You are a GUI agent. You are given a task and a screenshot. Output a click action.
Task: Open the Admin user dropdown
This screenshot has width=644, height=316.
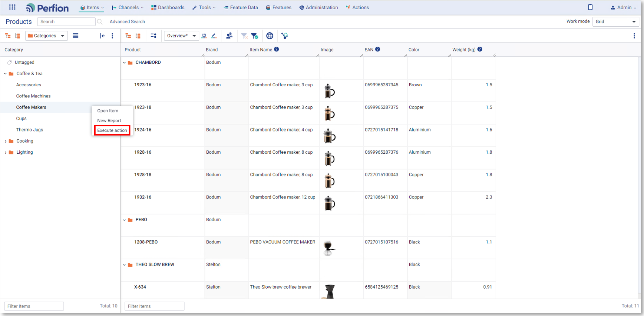[x=623, y=7]
